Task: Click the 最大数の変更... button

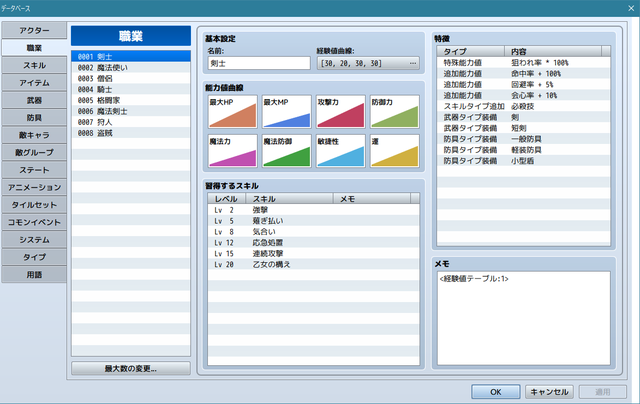Action: (x=131, y=368)
